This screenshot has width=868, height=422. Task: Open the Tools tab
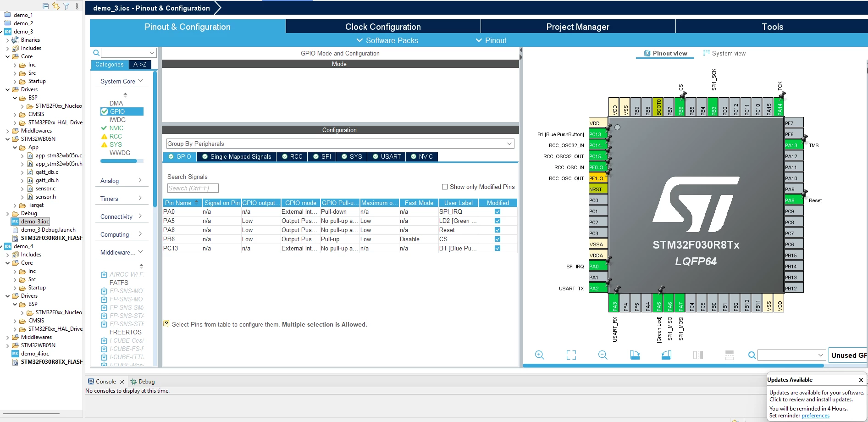772,27
